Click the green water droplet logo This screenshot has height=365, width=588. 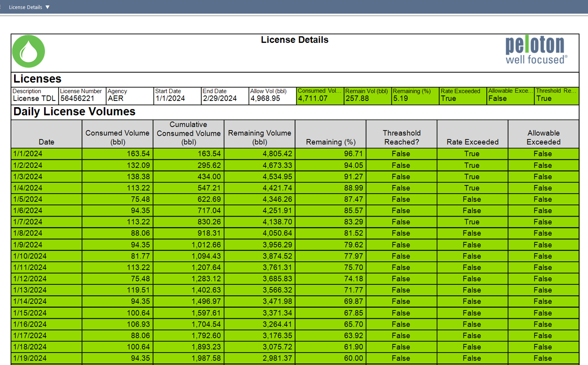point(28,51)
